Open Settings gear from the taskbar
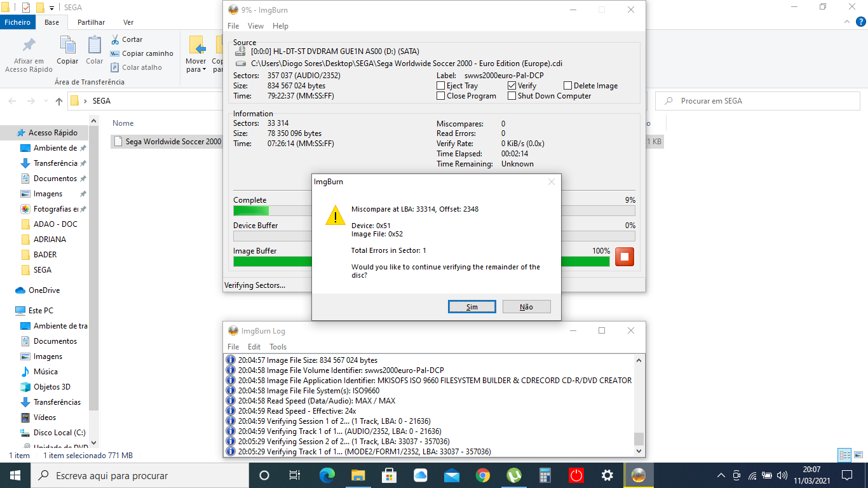This screenshot has height=488, width=868. (607, 475)
